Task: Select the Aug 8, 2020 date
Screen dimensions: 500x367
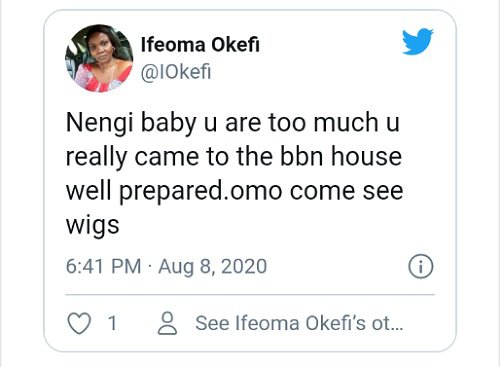Action: 213,267
